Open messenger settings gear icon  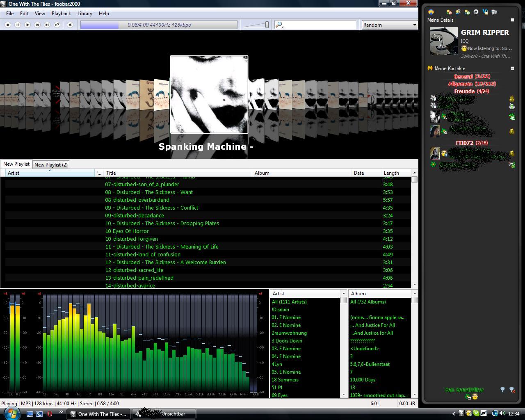(x=476, y=12)
